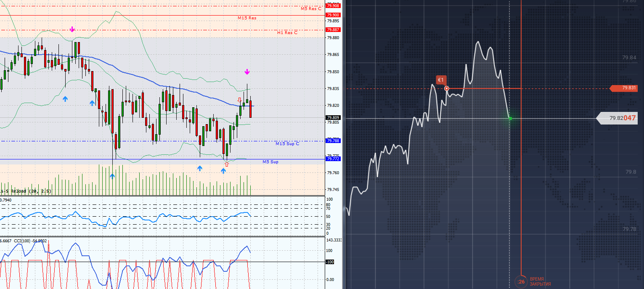Click the trade entry point circle on red line
The width and height of the screenshot is (644, 289).
447,88
